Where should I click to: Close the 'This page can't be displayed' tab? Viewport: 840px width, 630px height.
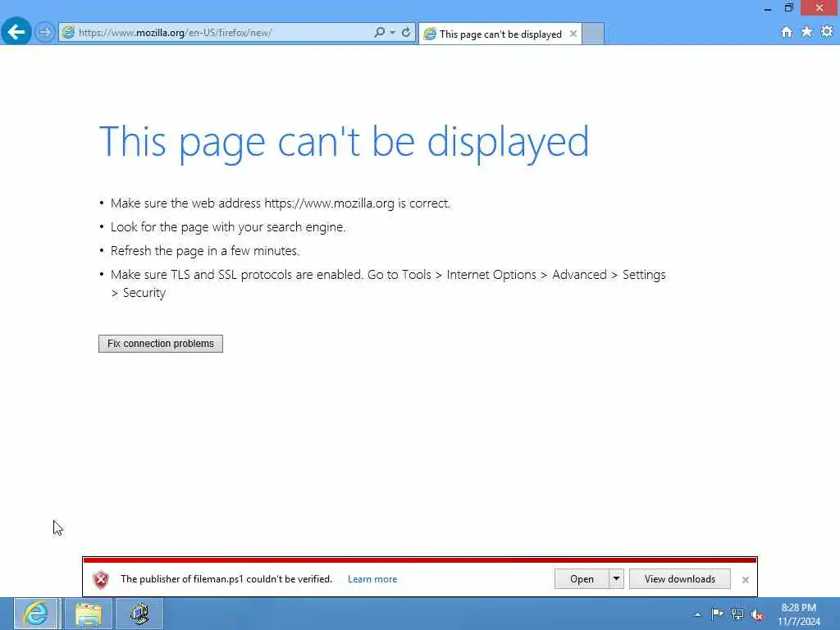point(573,34)
